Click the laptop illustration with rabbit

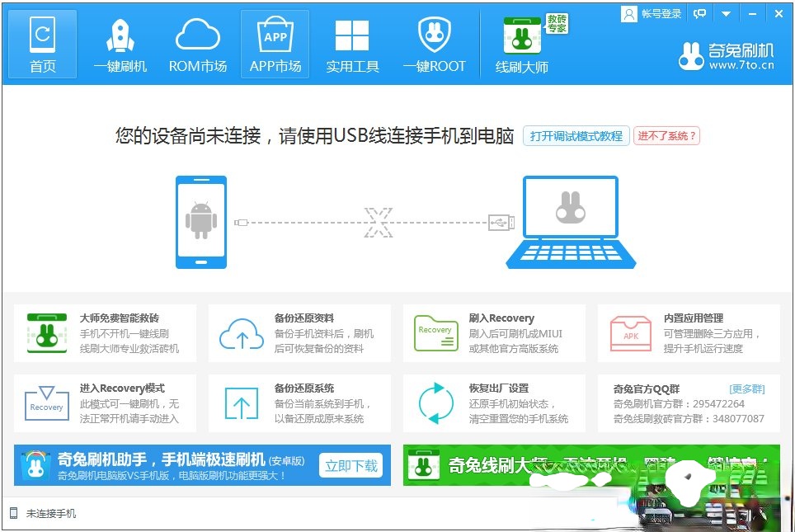571,222
